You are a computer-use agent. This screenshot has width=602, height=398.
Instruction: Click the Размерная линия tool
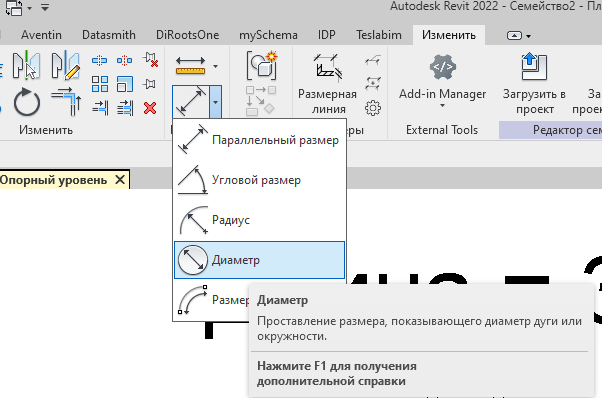click(x=327, y=84)
